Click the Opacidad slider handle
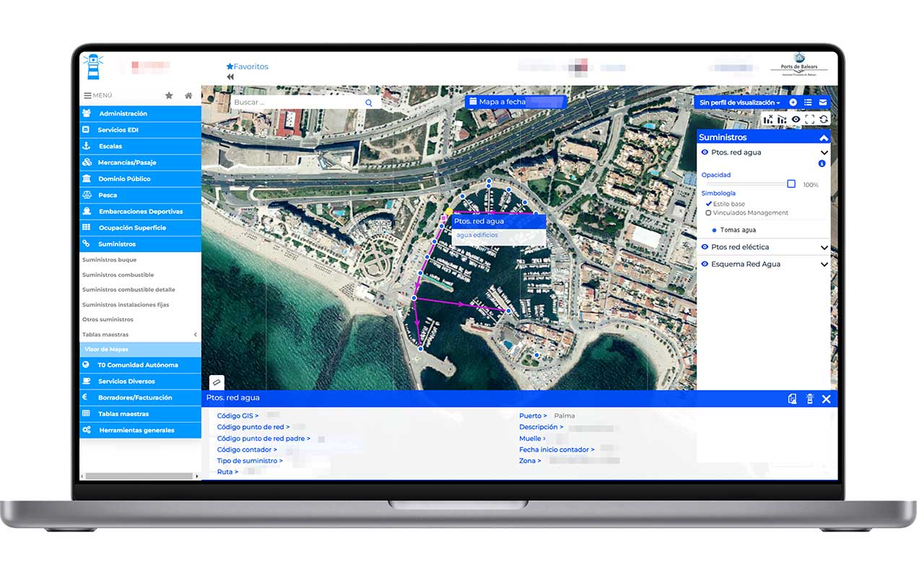Viewport: 924px width, 578px height. (x=791, y=184)
